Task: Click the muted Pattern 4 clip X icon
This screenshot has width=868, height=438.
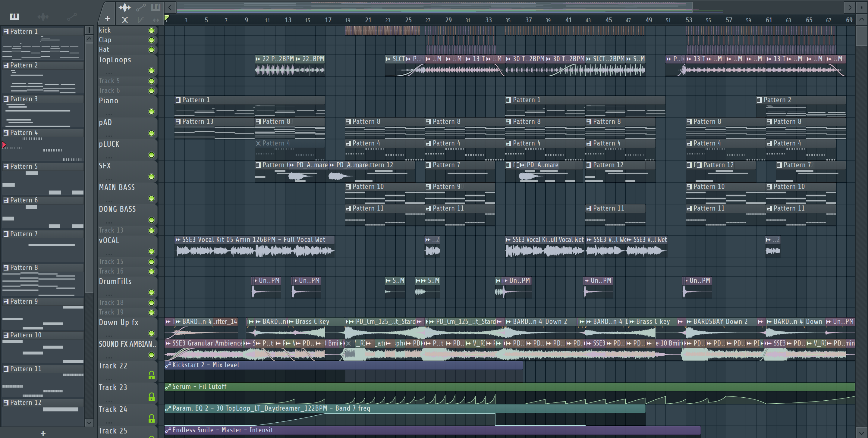Action: [x=258, y=143]
